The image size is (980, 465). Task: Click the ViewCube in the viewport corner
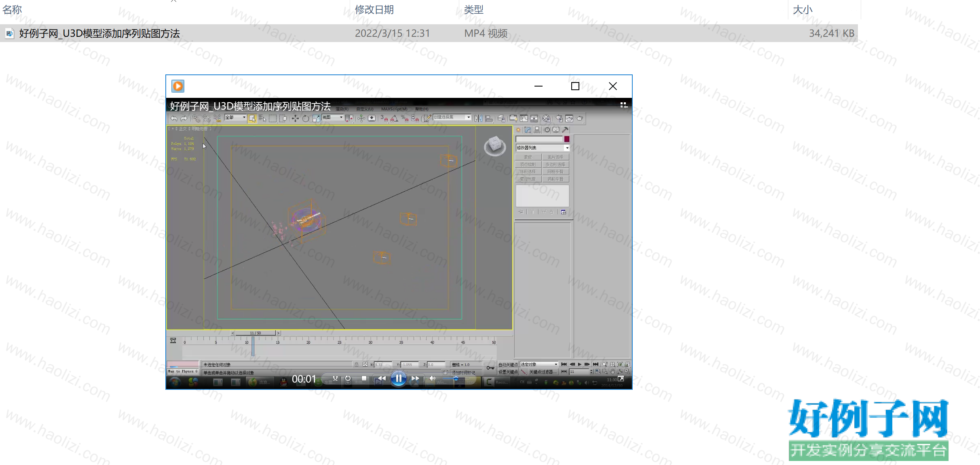click(x=495, y=146)
